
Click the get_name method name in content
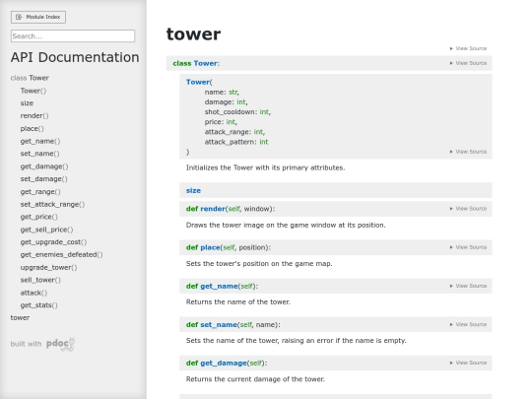pyautogui.click(x=219, y=286)
